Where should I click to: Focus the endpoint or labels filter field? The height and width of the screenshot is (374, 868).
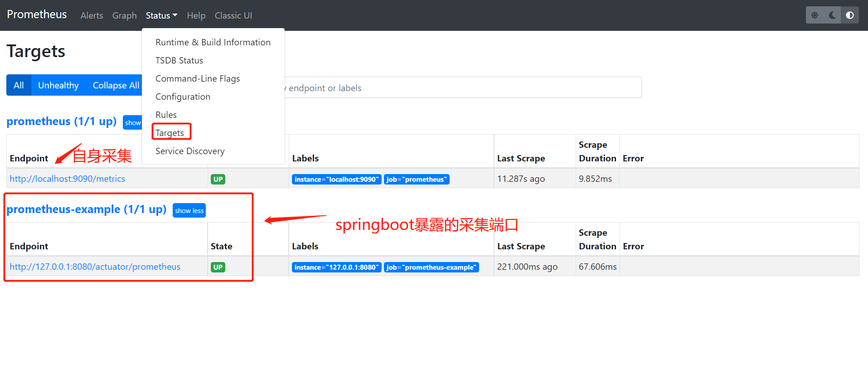[462, 87]
